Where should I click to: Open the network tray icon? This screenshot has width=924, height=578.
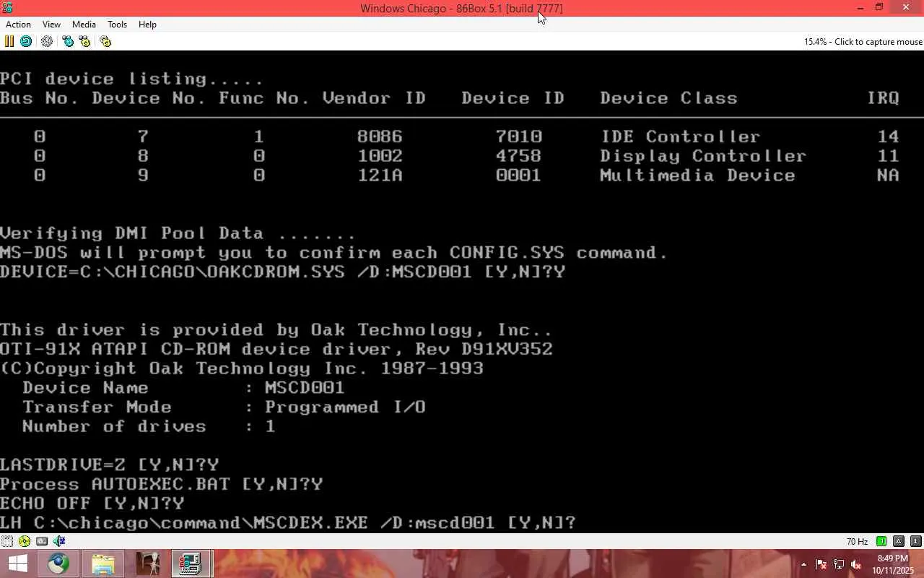click(839, 564)
